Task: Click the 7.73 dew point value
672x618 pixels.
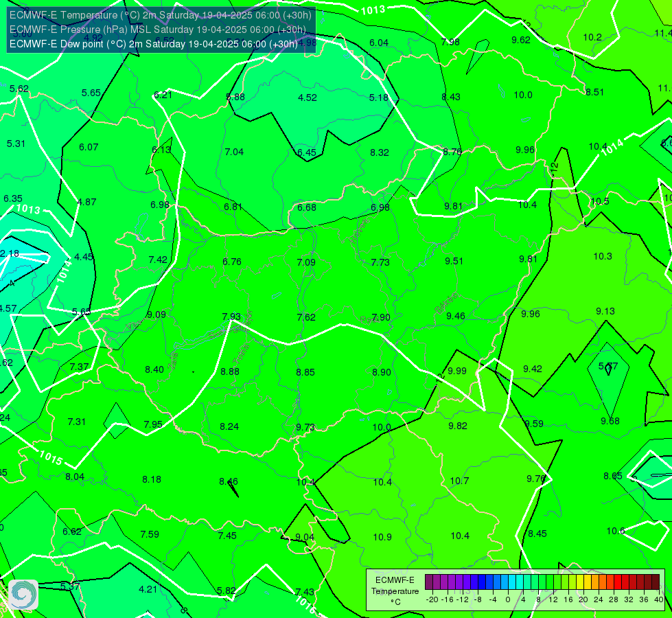Action: [380, 262]
